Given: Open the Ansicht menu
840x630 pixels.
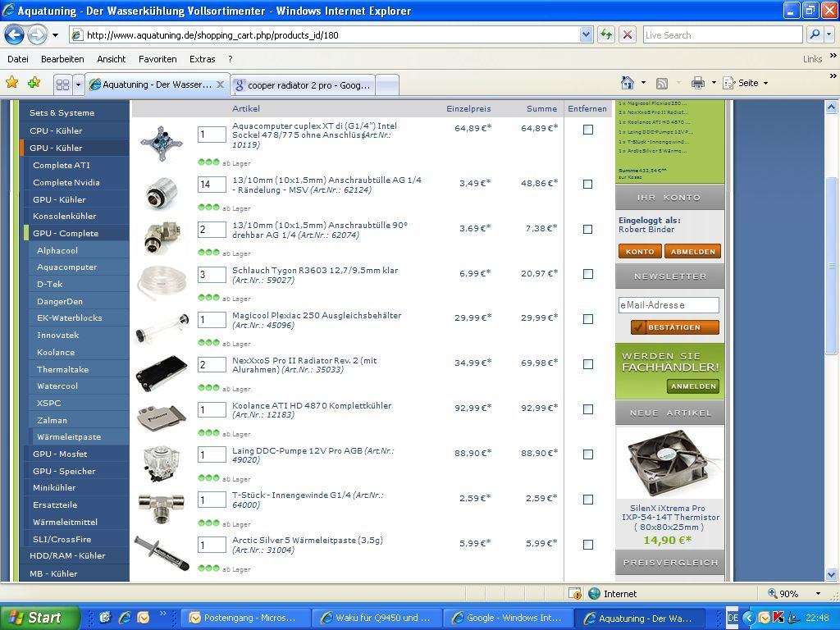Looking at the screenshot, I should pos(111,59).
